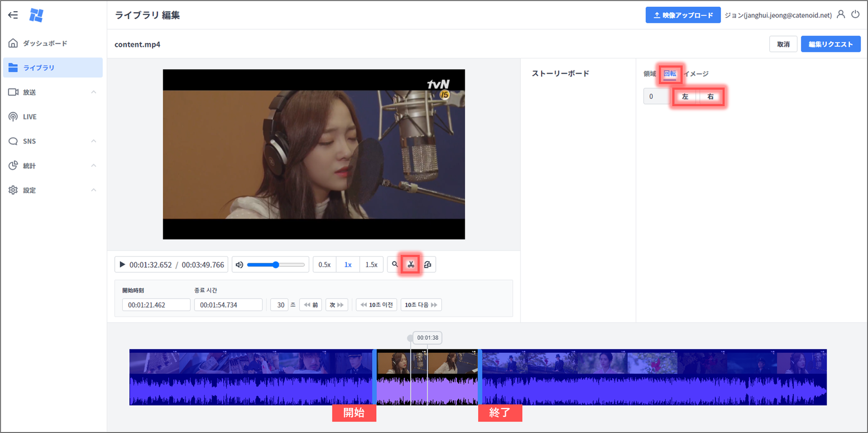Viewport: 868px width, 433px height.
Task: Select 0.5x playback speed
Action: coord(324,265)
